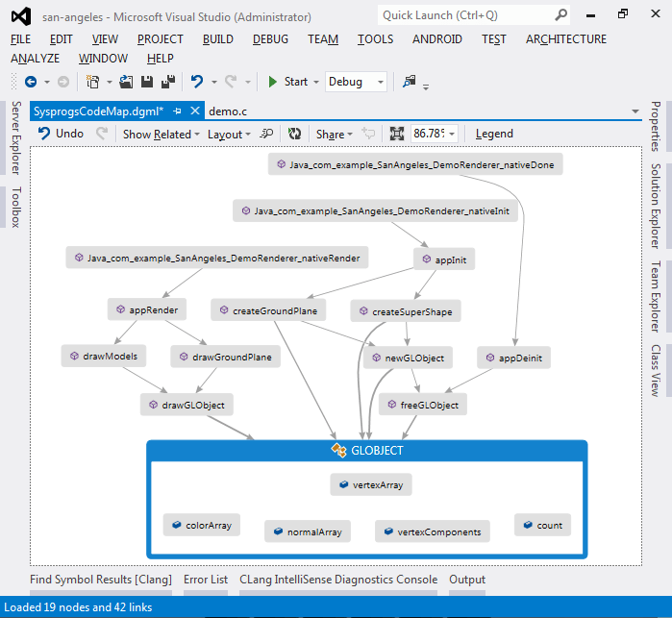Expand the New Project dropdown arrow
Screen dimensions: 672x618
pyautogui.click(x=110, y=82)
